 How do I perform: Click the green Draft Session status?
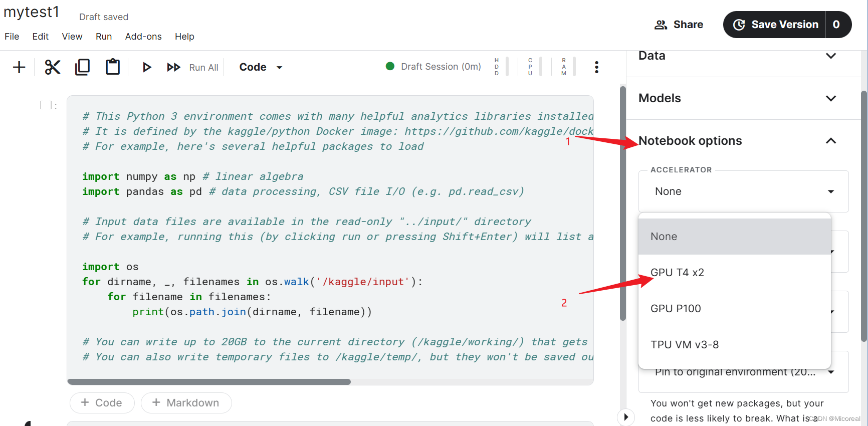click(433, 67)
